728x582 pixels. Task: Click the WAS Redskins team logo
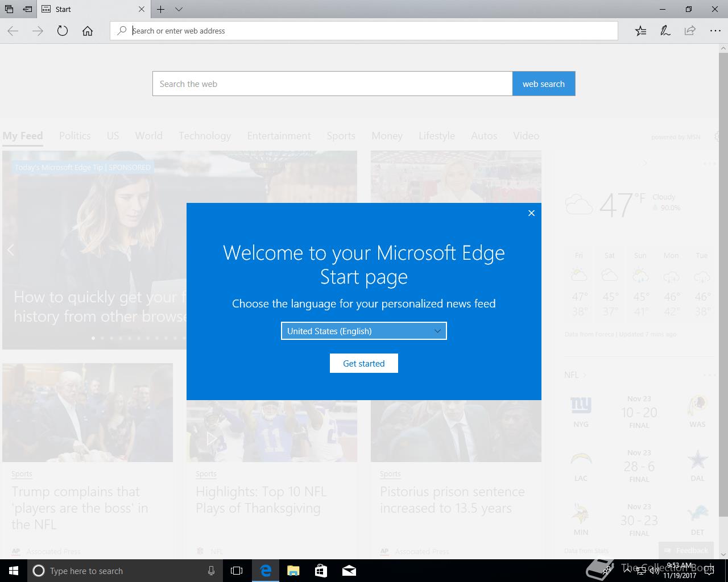[697, 405]
